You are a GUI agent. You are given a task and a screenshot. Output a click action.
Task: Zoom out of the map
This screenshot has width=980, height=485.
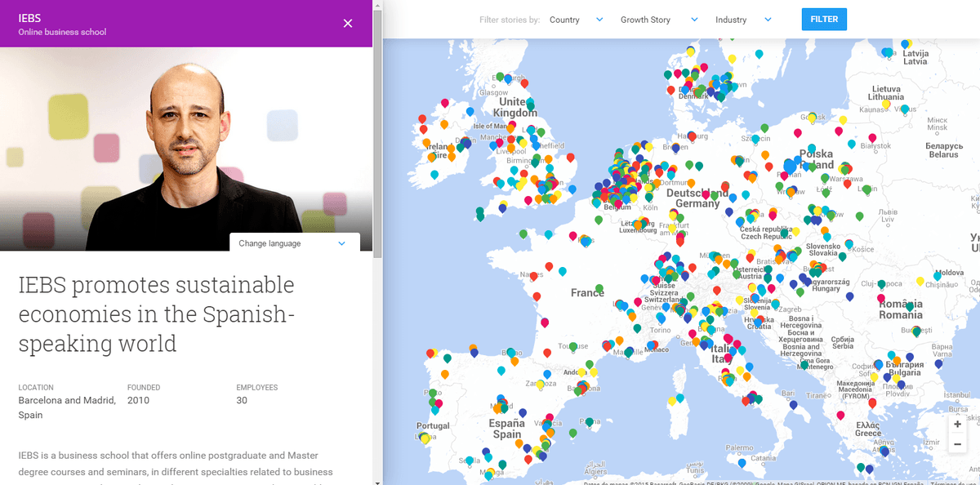click(x=957, y=444)
